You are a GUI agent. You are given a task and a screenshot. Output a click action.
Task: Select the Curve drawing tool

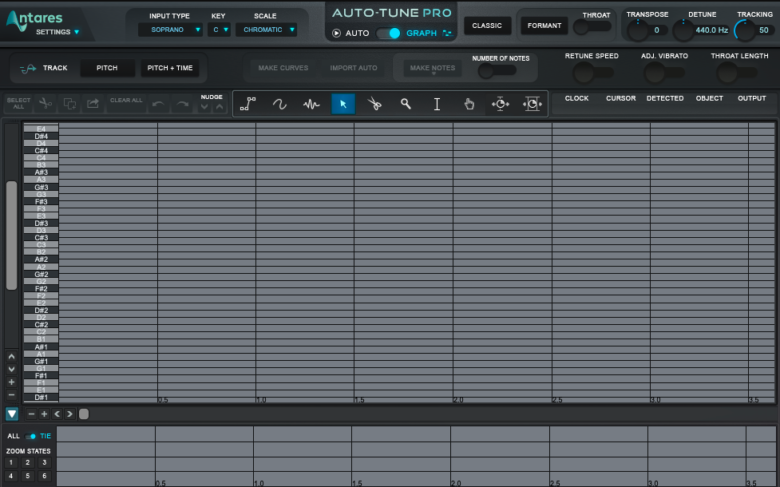(x=280, y=103)
